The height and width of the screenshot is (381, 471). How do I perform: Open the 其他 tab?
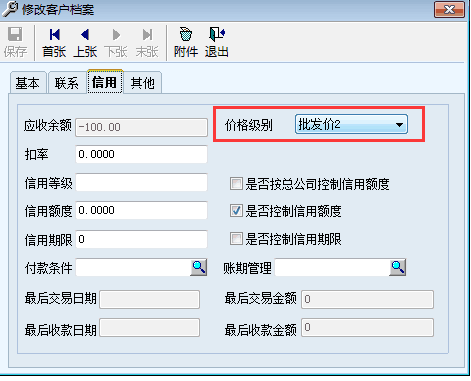[x=143, y=82]
